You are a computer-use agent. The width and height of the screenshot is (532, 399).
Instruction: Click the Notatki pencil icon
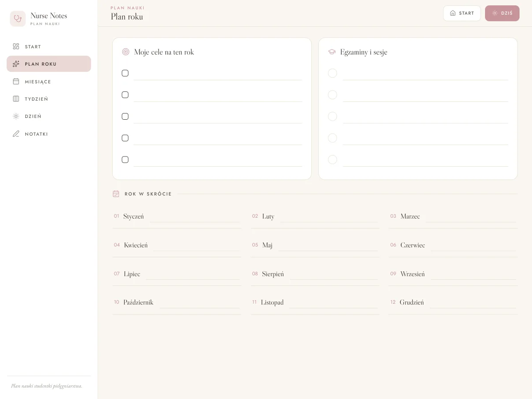(16, 134)
